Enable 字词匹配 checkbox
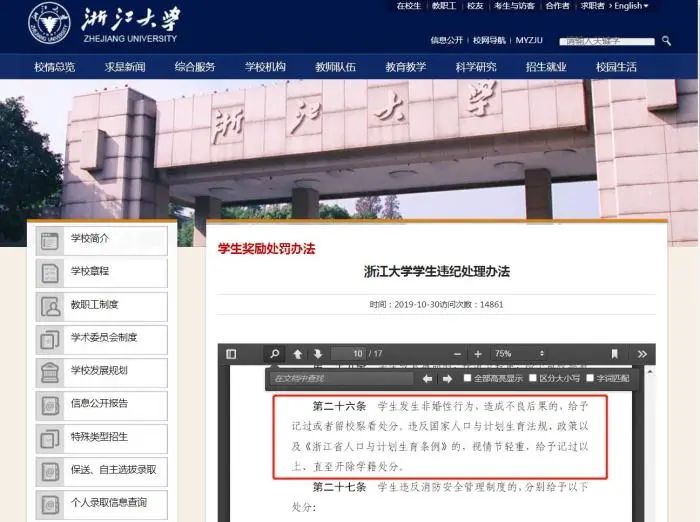 point(590,378)
